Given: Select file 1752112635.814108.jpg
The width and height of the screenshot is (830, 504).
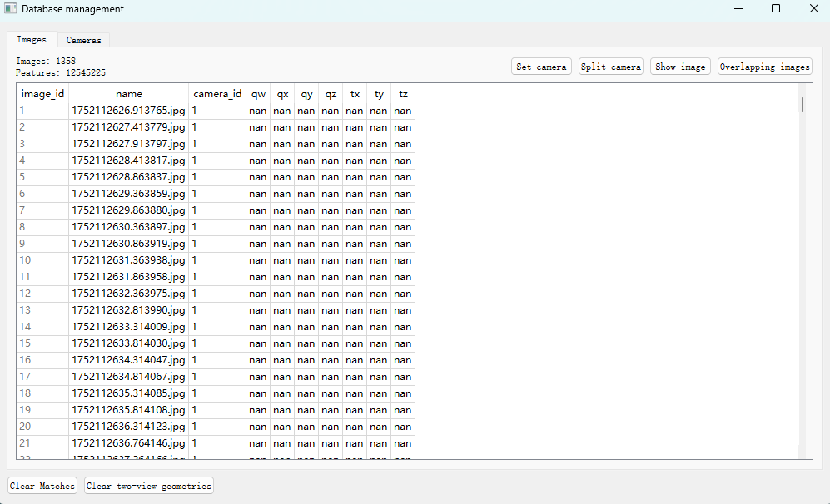Looking at the screenshot, I should (x=129, y=410).
